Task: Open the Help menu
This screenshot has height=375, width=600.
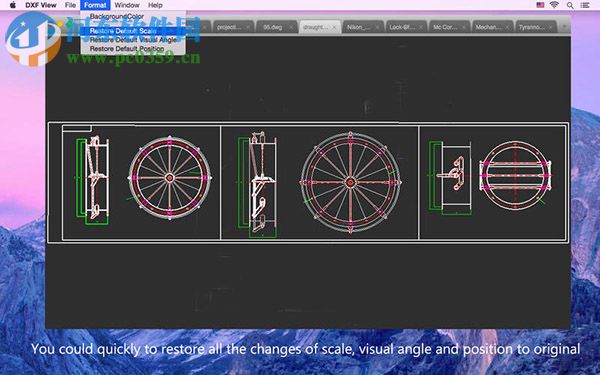Action: click(x=155, y=5)
